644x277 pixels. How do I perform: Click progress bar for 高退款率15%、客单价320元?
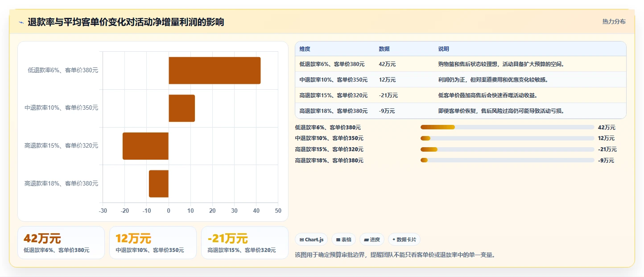tap(507, 149)
